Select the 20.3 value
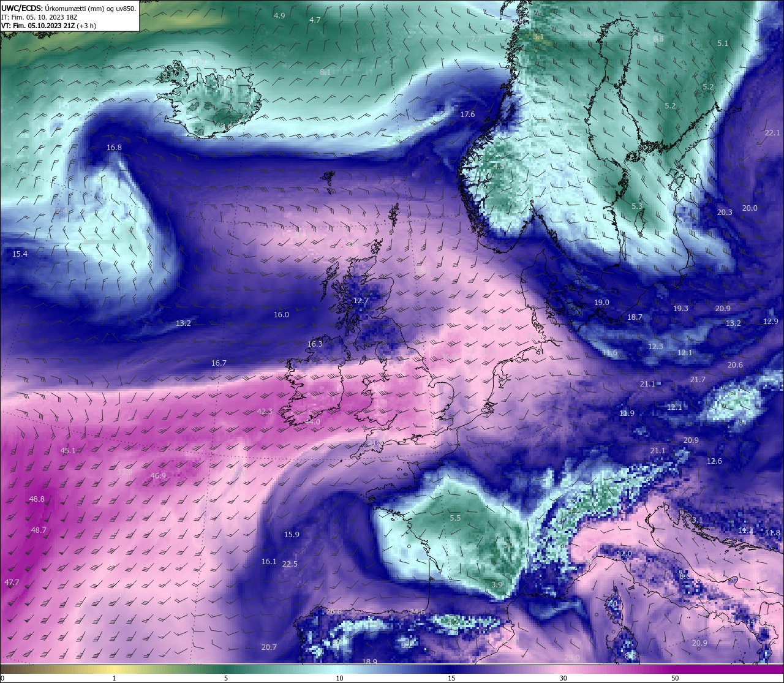Viewport: 784px width, 683px height. [725, 212]
